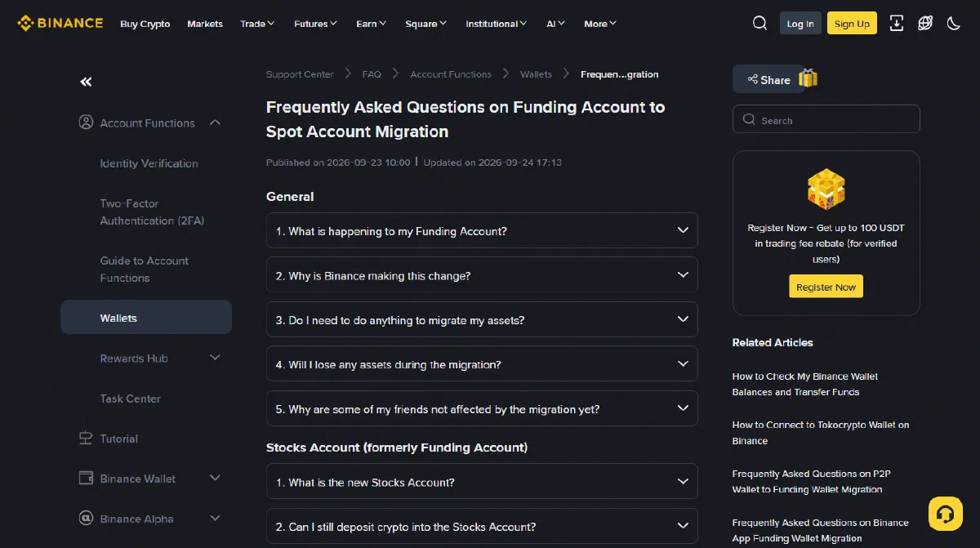Go to Support Center breadcrumb

pos(300,74)
